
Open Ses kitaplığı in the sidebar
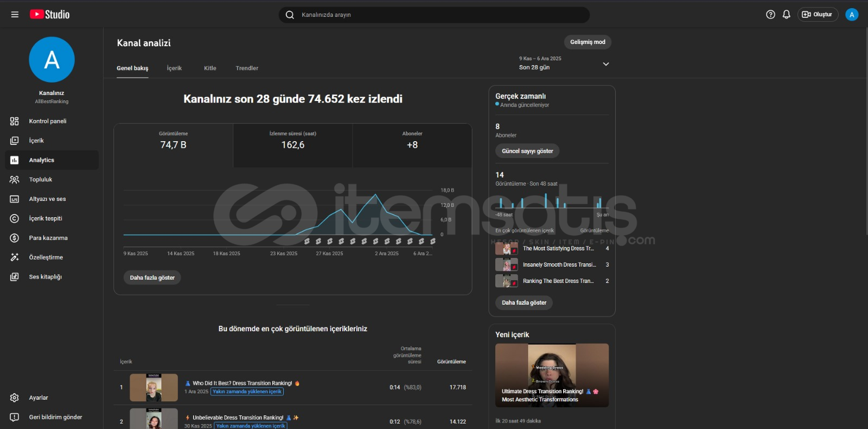pyautogui.click(x=46, y=277)
